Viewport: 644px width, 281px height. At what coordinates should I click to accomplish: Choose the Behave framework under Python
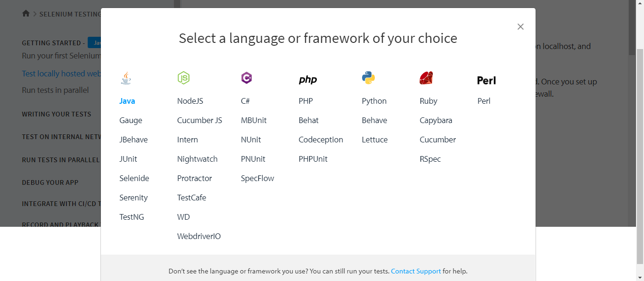374,120
